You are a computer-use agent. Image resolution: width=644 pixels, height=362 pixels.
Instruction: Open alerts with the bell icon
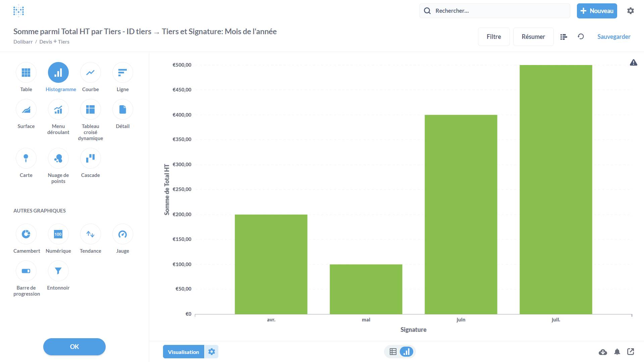[617, 352]
